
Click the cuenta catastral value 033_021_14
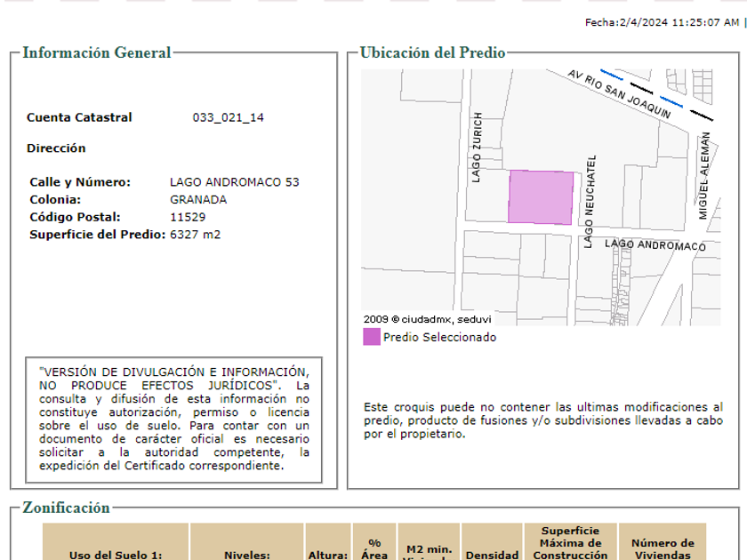coord(228,117)
